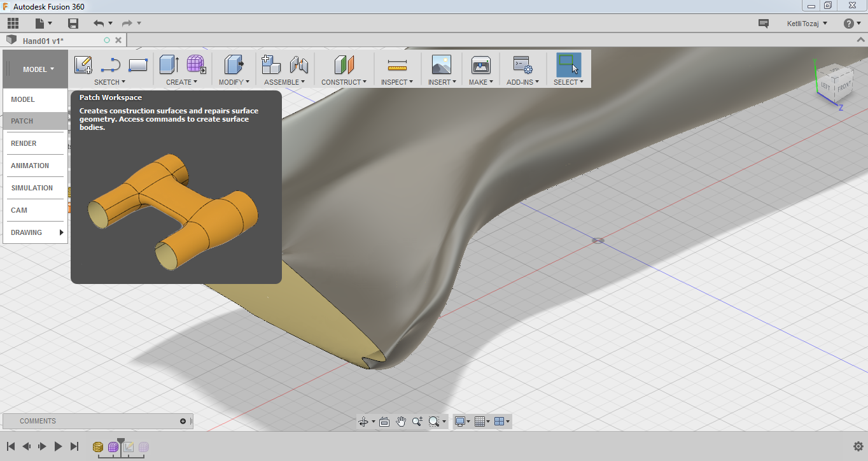Select the Press Pull modify tool

click(x=234, y=65)
